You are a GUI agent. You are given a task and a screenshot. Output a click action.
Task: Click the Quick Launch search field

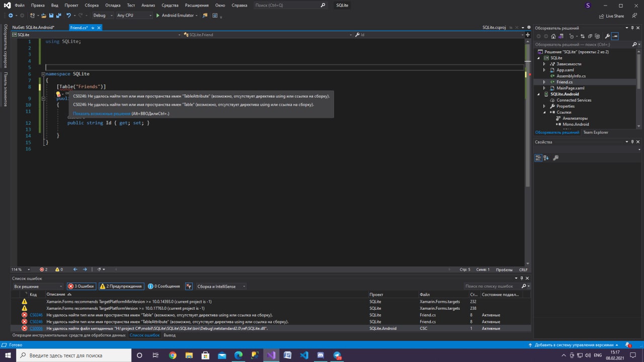click(290, 5)
